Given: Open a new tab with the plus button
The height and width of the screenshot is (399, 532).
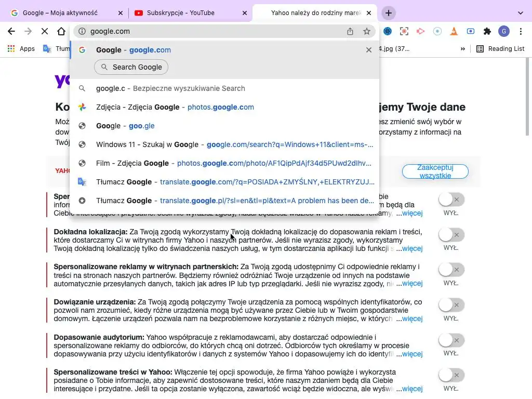Looking at the screenshot, I should [389, 13].
